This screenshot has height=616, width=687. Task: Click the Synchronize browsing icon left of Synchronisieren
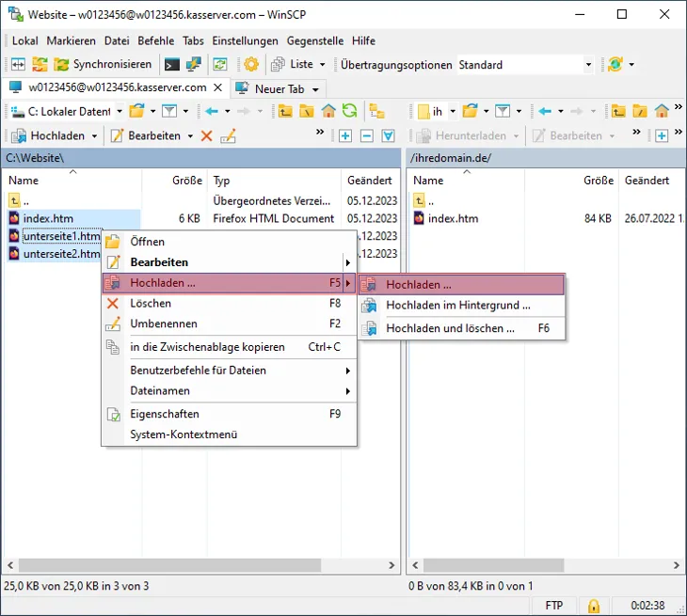point(40,64)
